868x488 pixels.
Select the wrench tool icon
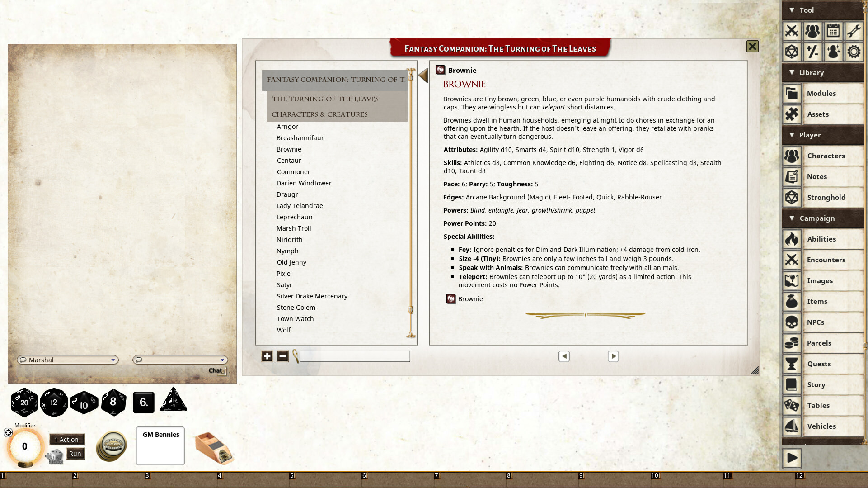coord(854,31)
